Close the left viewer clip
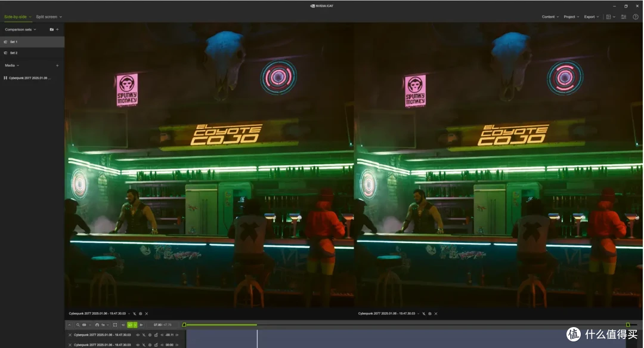The height and width of the screenshot is (348, 644). pyautogui.click(x=147, y=314)
